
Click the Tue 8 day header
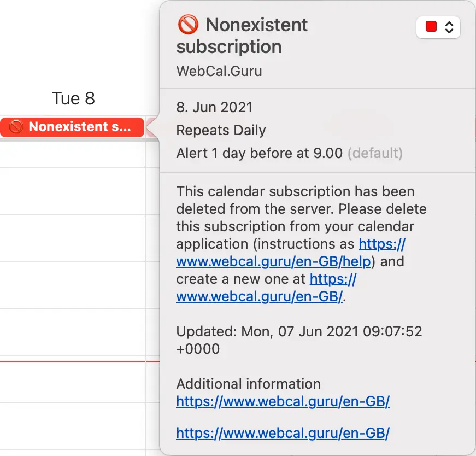tap(73, 98)
